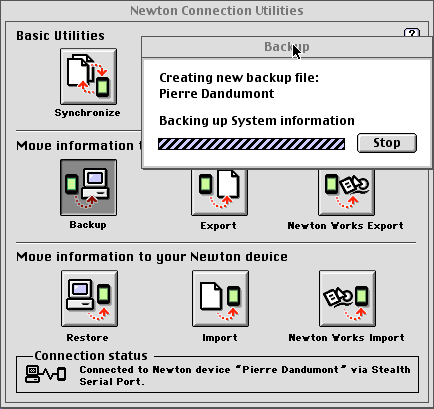Click the Synchronize icon

tap(88, 76)
